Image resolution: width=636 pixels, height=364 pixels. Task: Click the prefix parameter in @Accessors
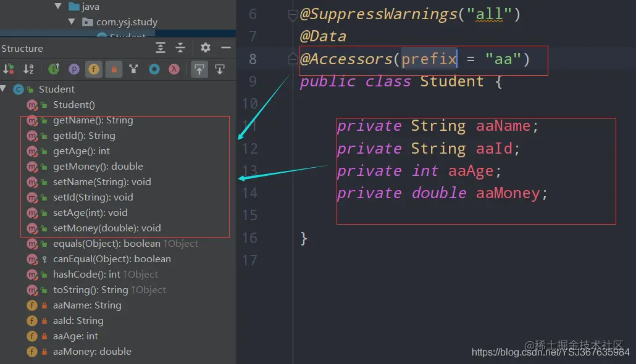click(x=429, y=59)
